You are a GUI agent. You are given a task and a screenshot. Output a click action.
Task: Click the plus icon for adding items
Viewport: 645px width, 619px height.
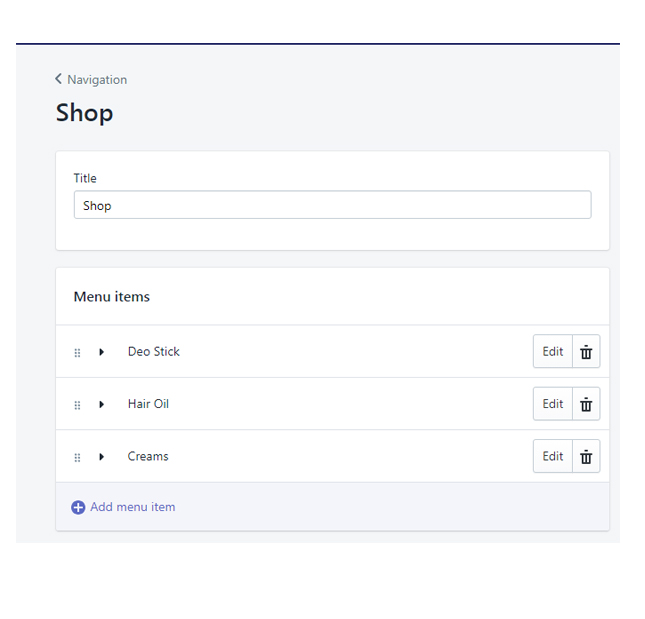tap(78, 508)
